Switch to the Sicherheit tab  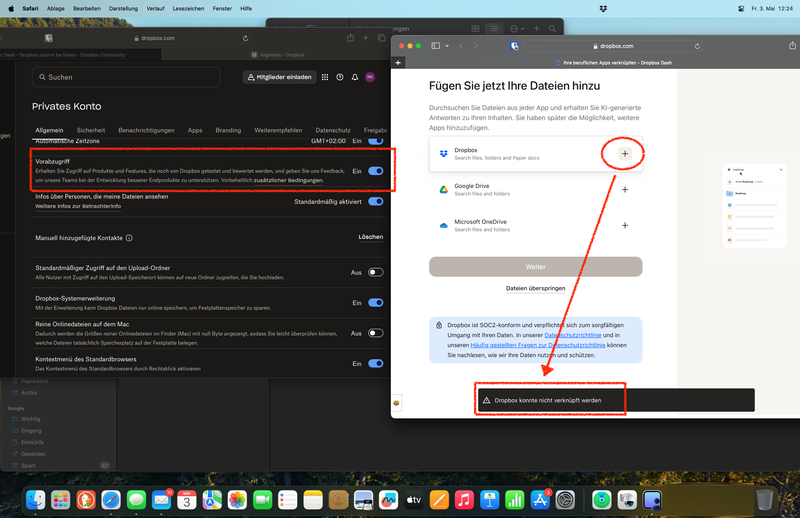click(91, 130)
